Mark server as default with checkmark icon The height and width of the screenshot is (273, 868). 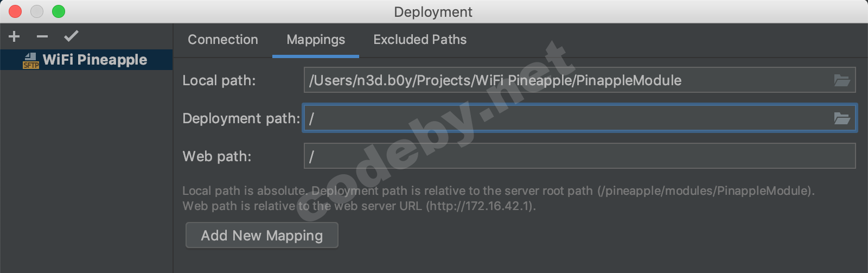[71, 36]
